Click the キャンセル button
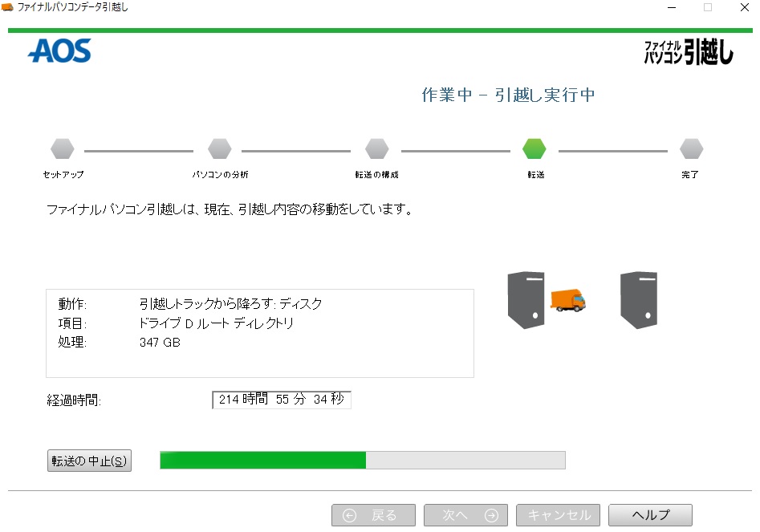760x532 pixels. 558,515
